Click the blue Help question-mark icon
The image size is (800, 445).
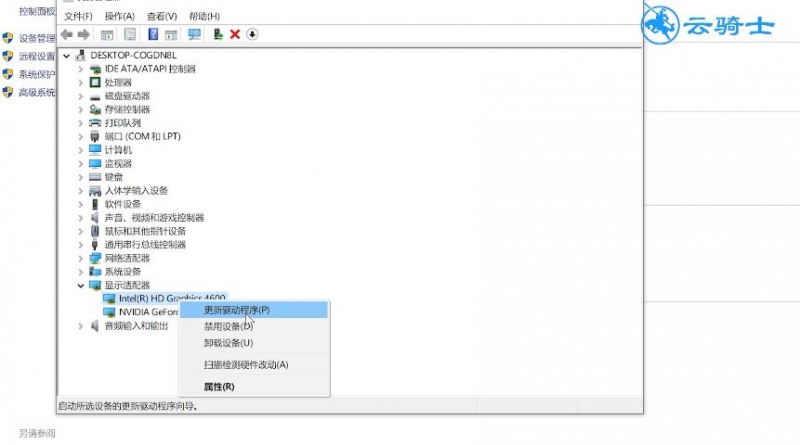click(153, 34)
